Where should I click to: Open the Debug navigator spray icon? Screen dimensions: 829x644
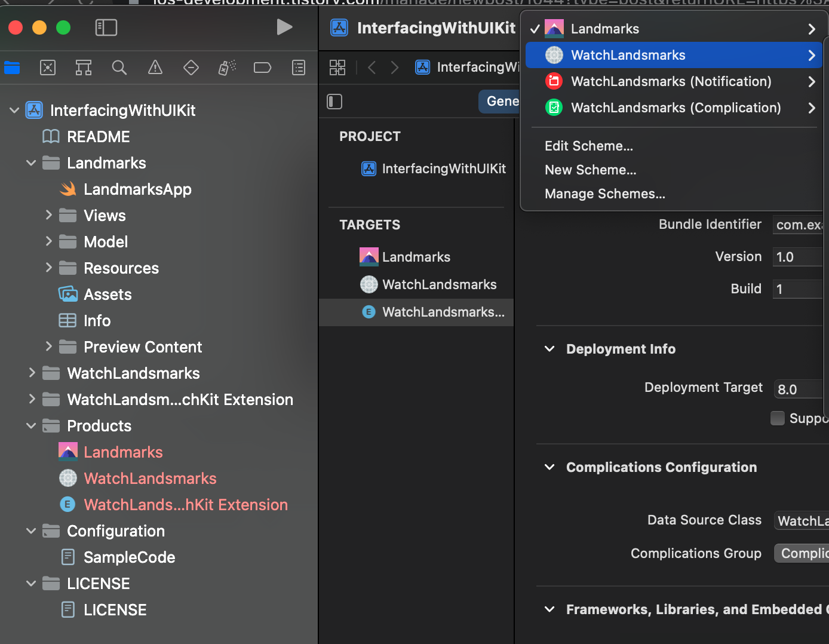227,68
